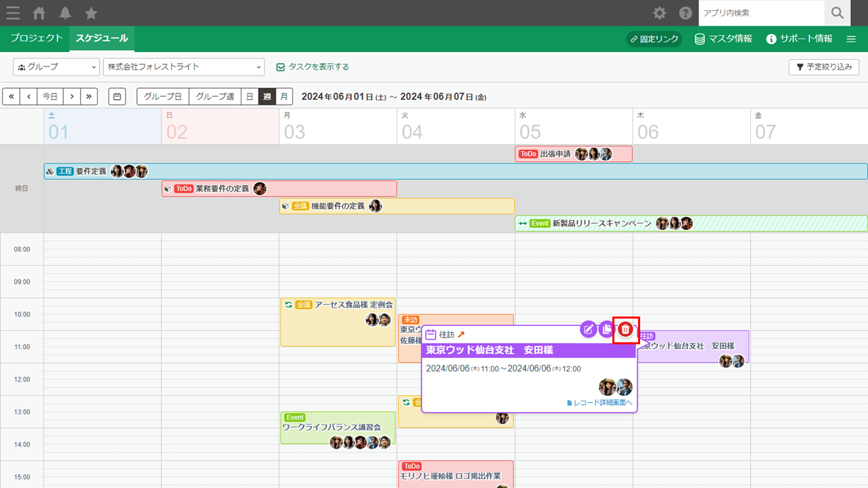Switch to 日 view
This screenshot has height=488, width=868.
250,96
